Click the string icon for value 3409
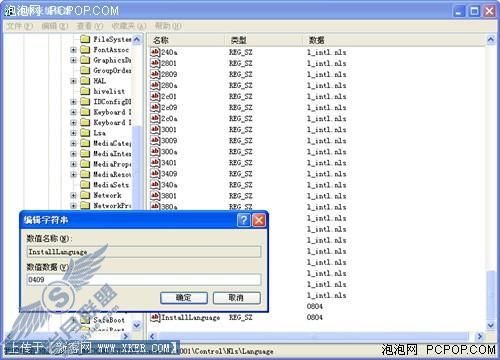The height and width of the screenshot is (360, 500). coord(155,173)
